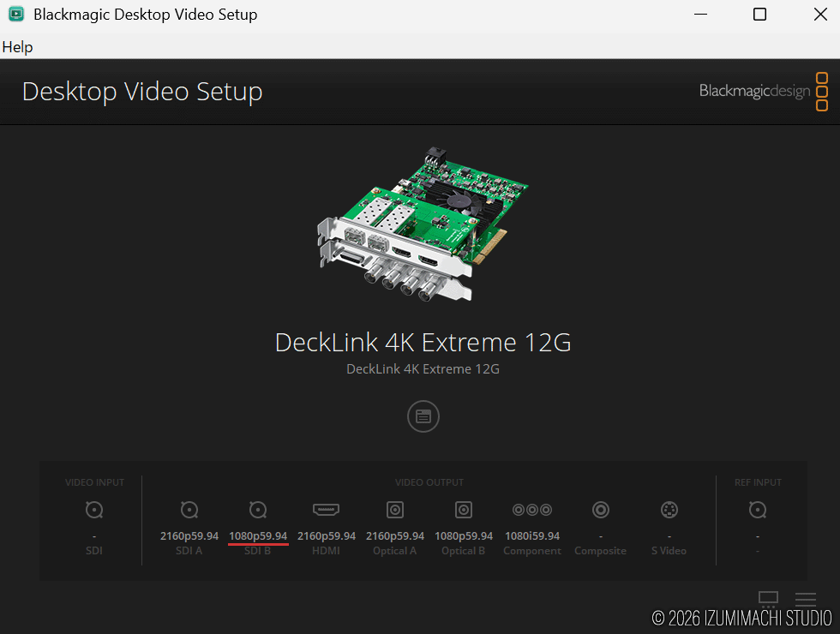Click the HDMI output connector icon
The width and height of the screenshot is (840, 634).
click(326, 511)
